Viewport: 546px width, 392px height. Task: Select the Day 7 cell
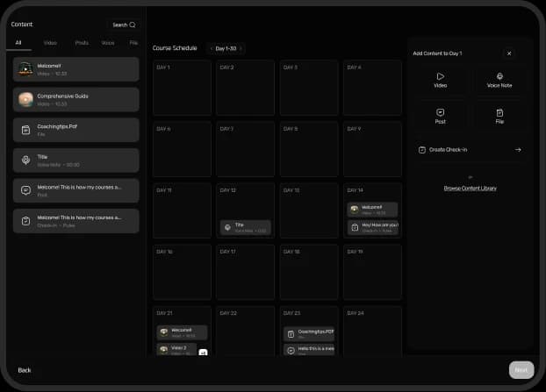(x=246, y=149)
